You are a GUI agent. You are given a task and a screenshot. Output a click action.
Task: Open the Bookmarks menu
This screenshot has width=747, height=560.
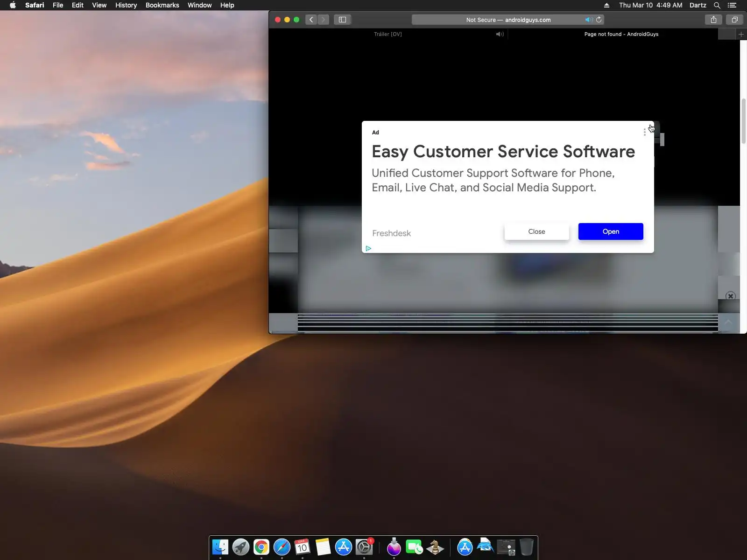[162, 5]
